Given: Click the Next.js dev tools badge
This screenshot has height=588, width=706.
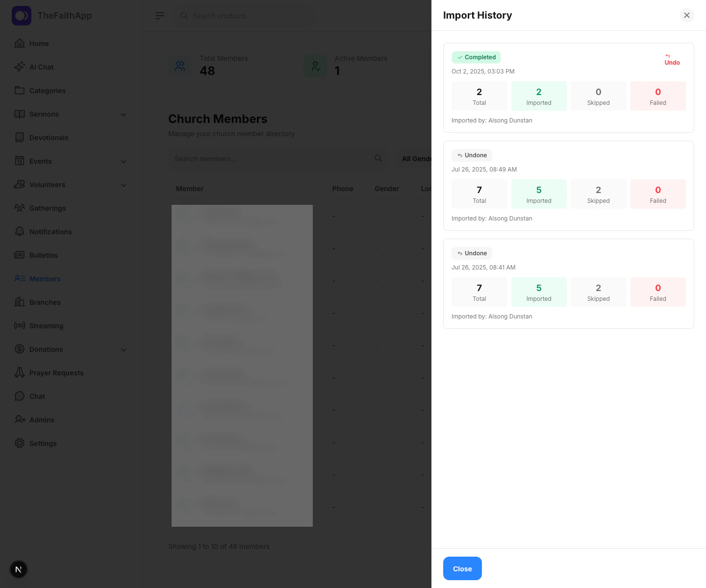Looking at the screenshot, I should [x=19, y=569].
